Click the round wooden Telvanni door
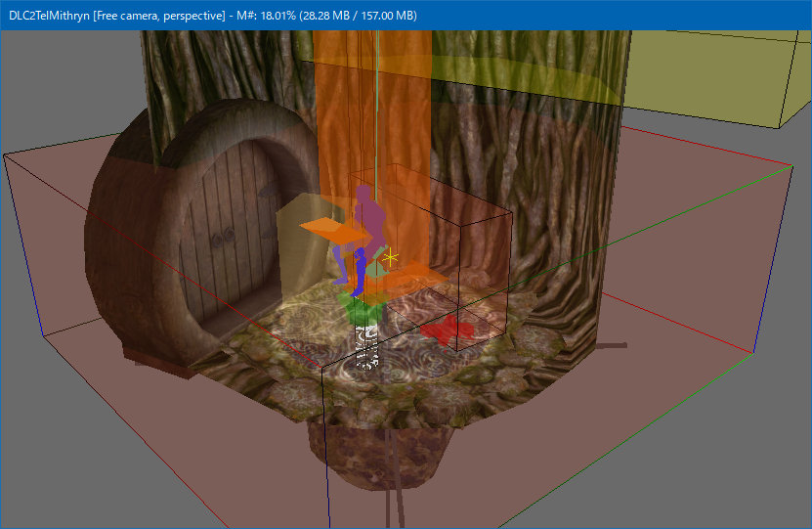This screenshot has height=529, width=812. pos(233,235)
